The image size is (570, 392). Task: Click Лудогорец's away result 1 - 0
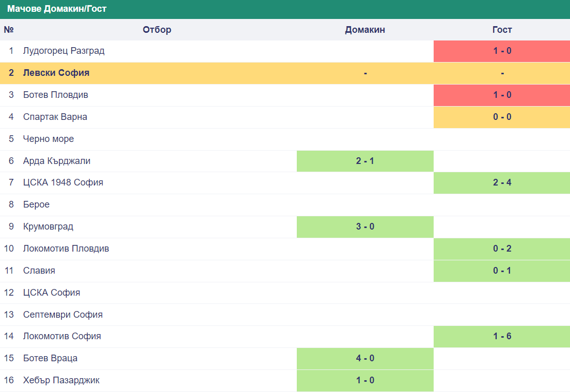pyautogui.click(x=502, y=51)
